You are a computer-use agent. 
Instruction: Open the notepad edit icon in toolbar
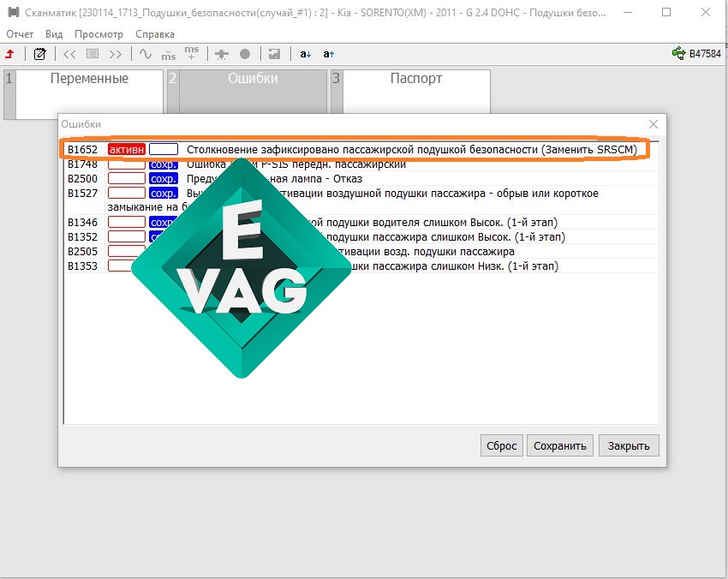pyautogui.click(x=40, y=54)
